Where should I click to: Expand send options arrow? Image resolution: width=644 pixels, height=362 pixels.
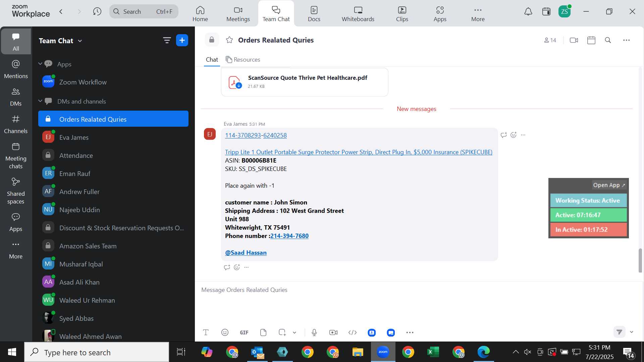coord(632,332)
